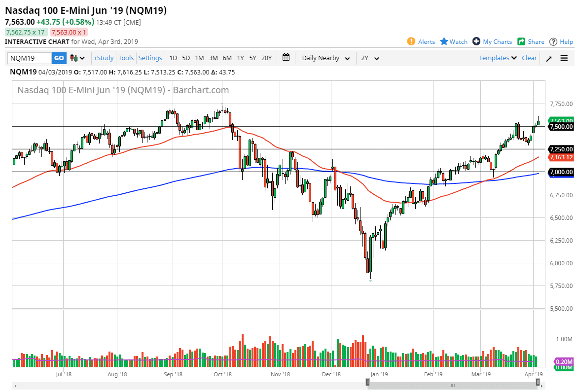Image resolution: width=577 pixels, height=392 pixels.
Task: Click the Watch star icon
Action: coord(443,41)
